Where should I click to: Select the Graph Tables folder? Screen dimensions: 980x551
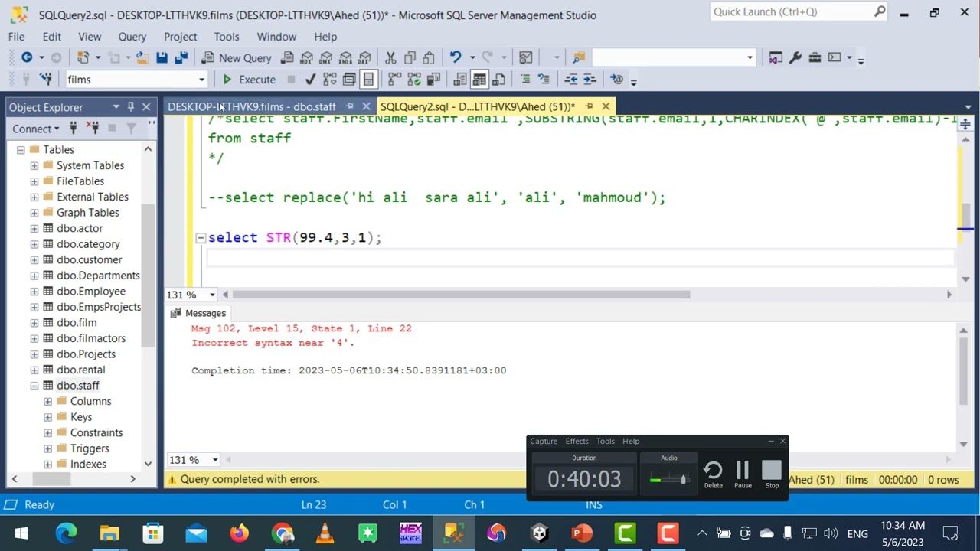tap(88, 213)
